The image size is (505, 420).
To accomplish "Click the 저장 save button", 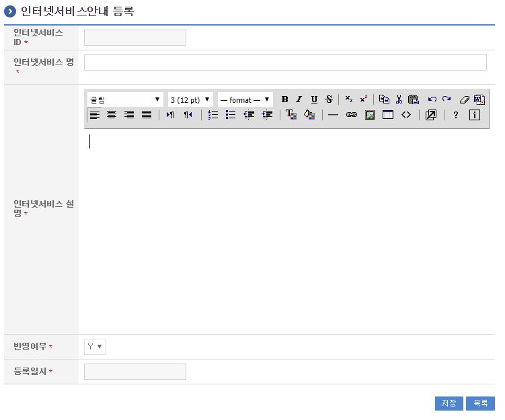I will (x=449, y=403).
